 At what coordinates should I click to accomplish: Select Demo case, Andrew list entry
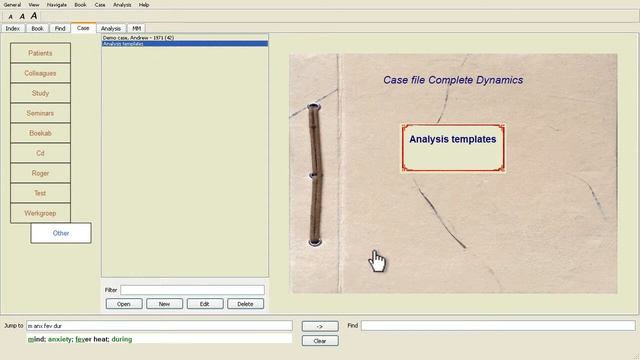point(185,38)
